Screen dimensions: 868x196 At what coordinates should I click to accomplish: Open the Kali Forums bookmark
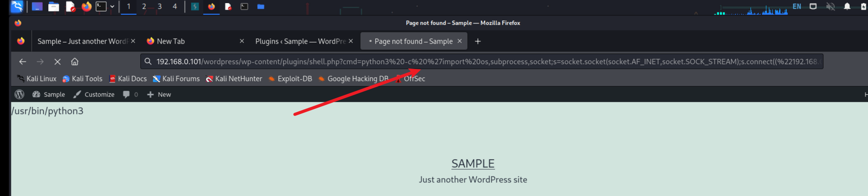[x=176, y=79]
